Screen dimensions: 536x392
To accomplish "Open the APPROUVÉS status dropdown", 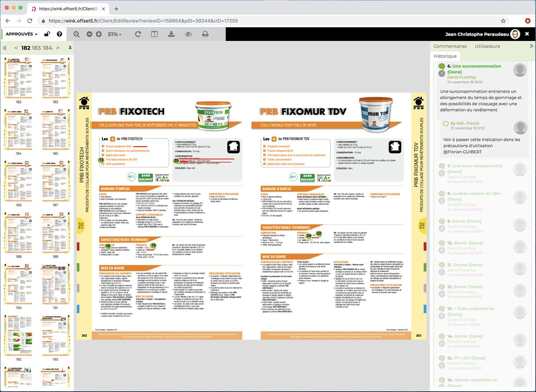I will (21, 34).
